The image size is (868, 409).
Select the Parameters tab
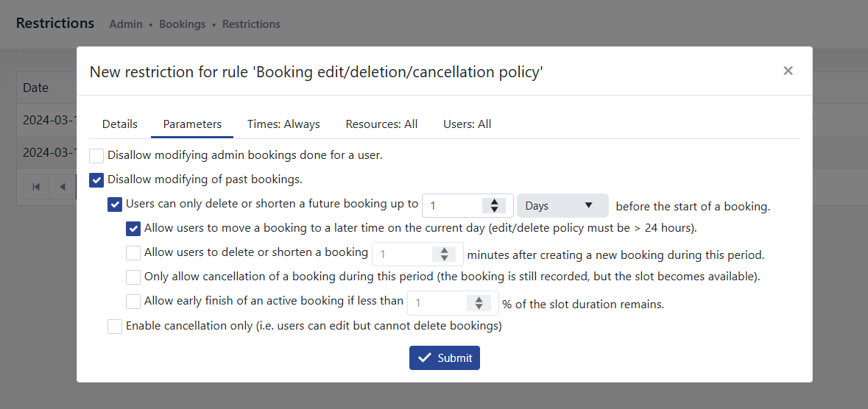[192, 124]
